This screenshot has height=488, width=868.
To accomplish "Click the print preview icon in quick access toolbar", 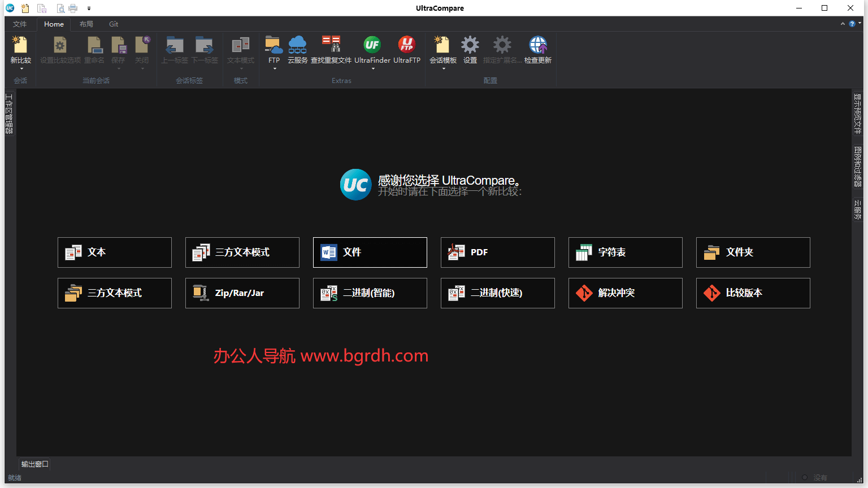I will tap(60, 8).
